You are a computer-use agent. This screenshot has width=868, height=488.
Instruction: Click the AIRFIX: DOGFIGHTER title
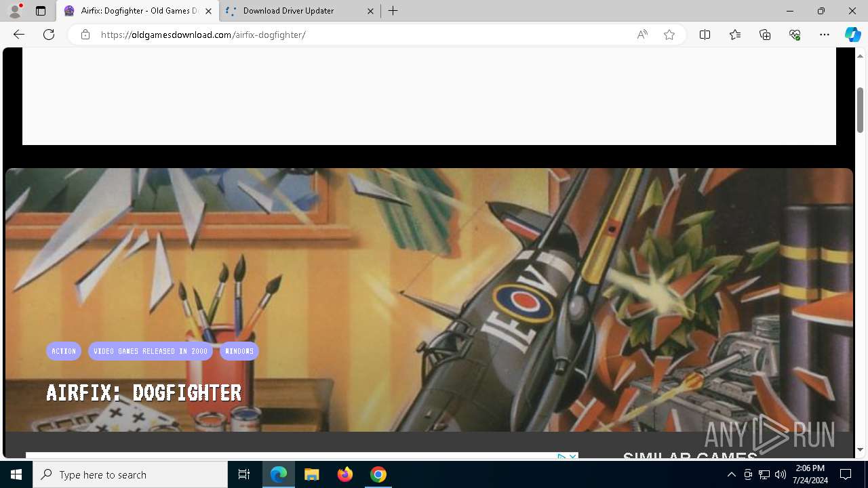[x=144, y=392]
